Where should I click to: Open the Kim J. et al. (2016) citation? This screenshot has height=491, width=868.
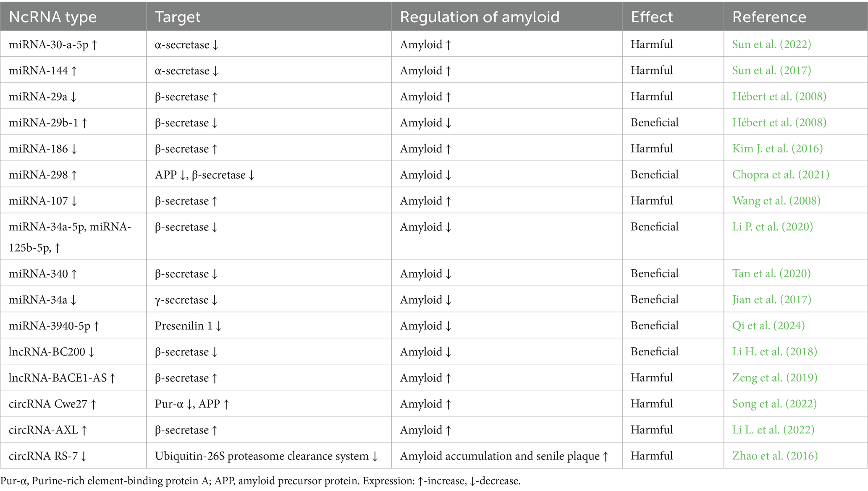tap(777, 149)
